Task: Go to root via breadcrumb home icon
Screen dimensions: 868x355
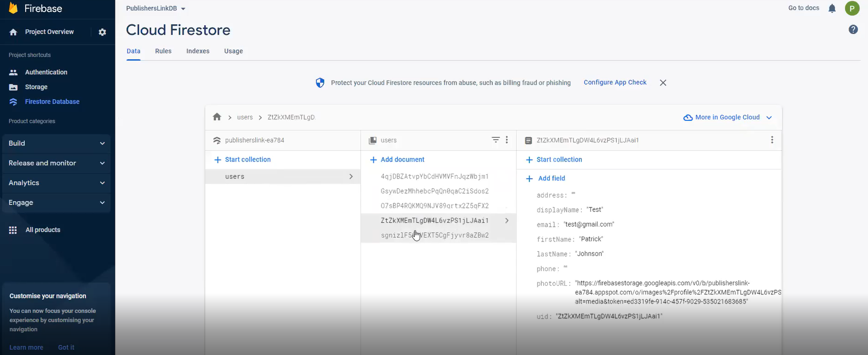Action: click(217, 117)
